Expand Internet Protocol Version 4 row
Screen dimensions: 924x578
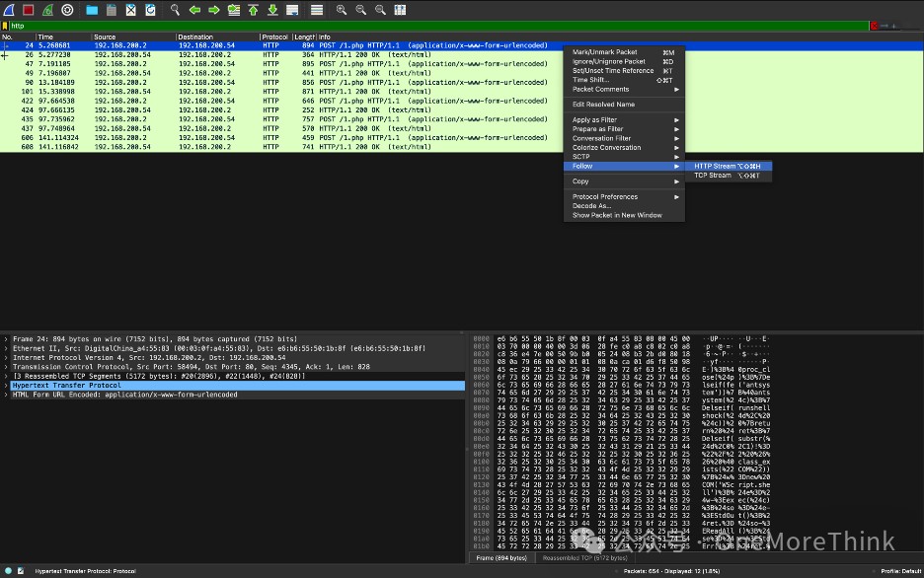pyautogui.click(x=6, y=358)
